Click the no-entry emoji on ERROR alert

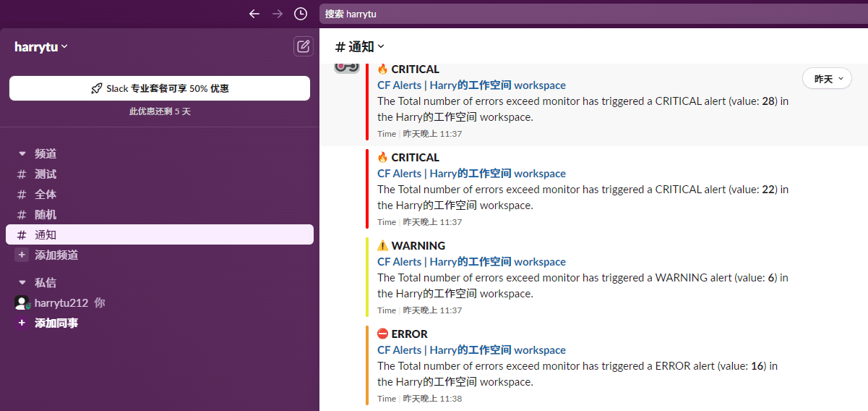[383, 334]
